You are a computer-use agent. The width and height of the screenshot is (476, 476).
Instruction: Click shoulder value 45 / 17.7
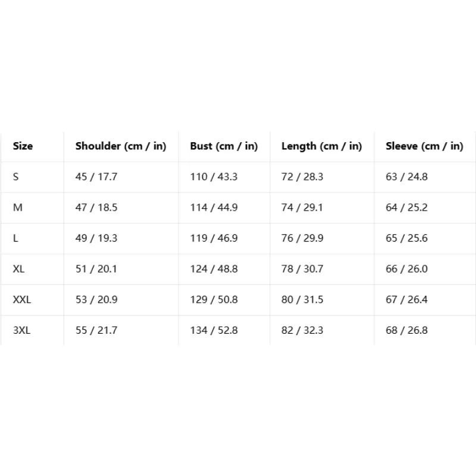(x=96, y=177)
